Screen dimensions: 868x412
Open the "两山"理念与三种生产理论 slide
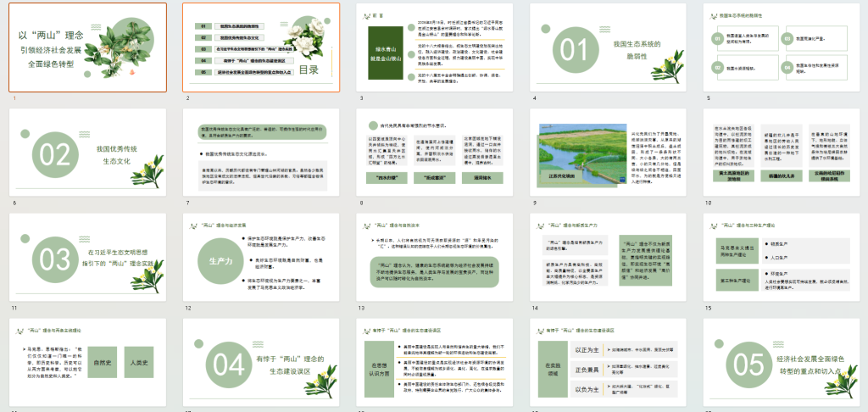(782, 258)
